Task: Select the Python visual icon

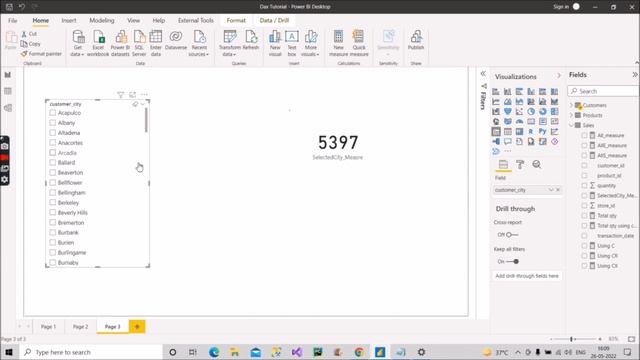Action: pos(542,131)
